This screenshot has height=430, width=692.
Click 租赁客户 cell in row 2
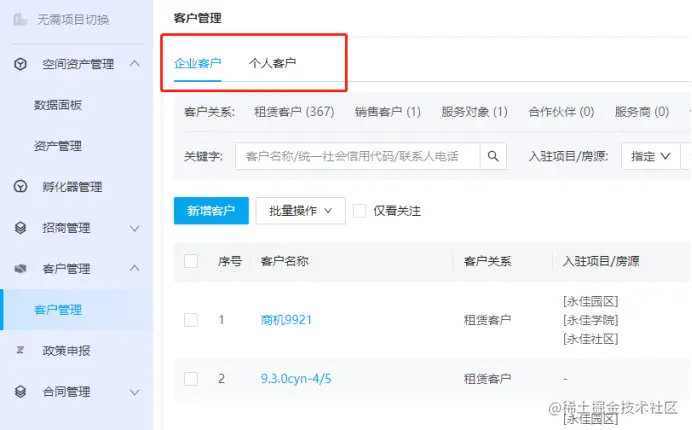tap(487, 379)
